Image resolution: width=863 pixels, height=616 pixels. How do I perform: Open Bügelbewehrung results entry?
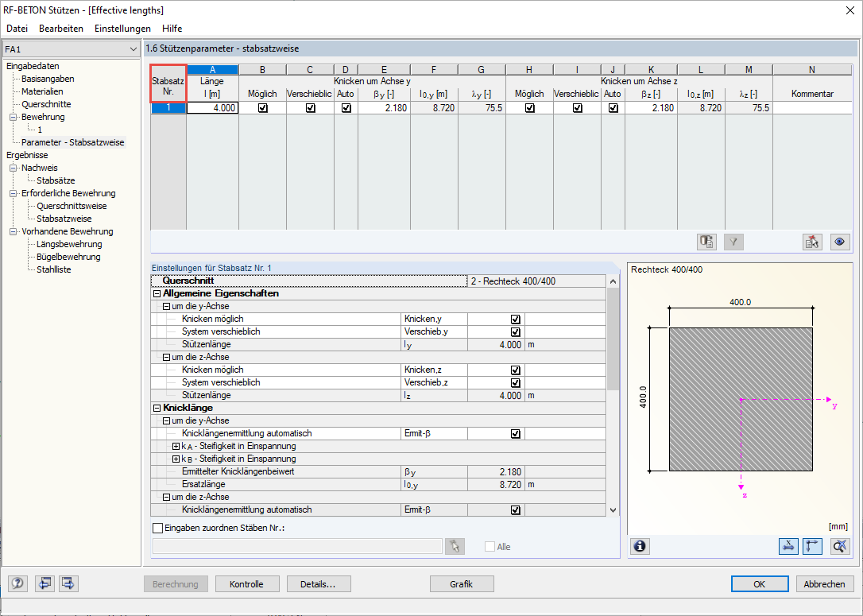(x=69, y=257)
